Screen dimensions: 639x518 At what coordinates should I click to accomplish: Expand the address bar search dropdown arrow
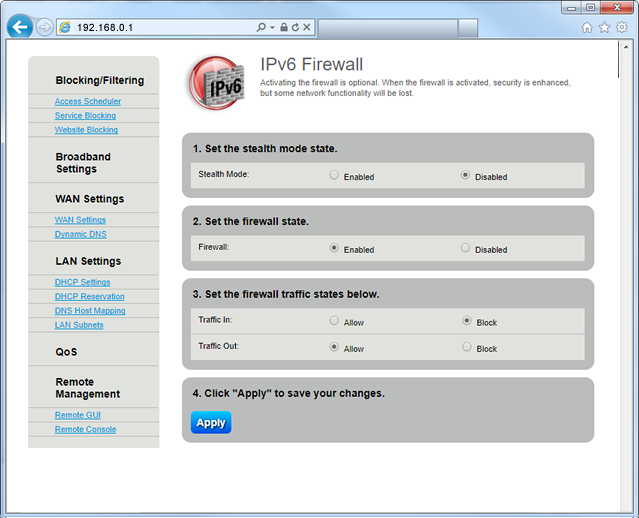pos(273,27)
